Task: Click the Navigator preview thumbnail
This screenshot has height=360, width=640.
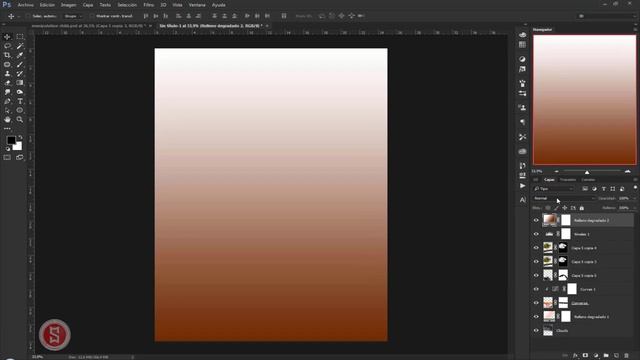Action: click(584, 100)
